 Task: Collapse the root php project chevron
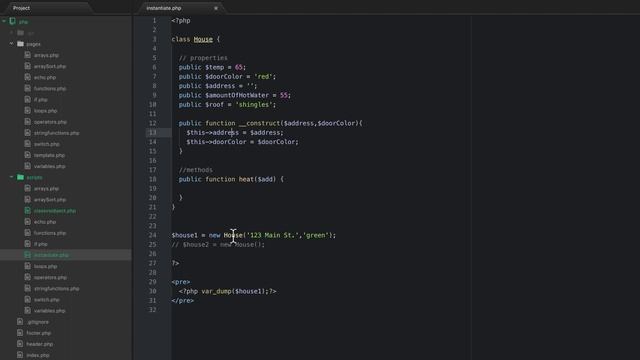[4, 21]
